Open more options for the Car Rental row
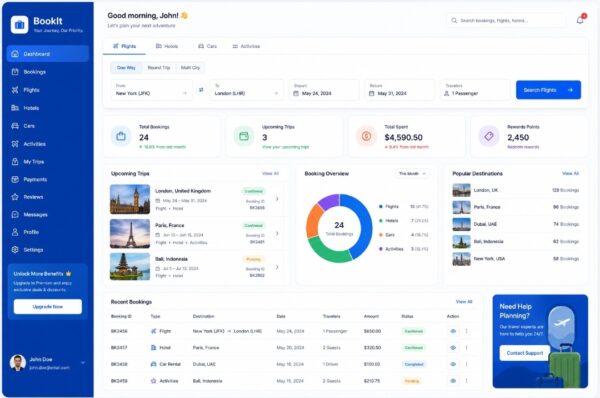 pos(466,364)
